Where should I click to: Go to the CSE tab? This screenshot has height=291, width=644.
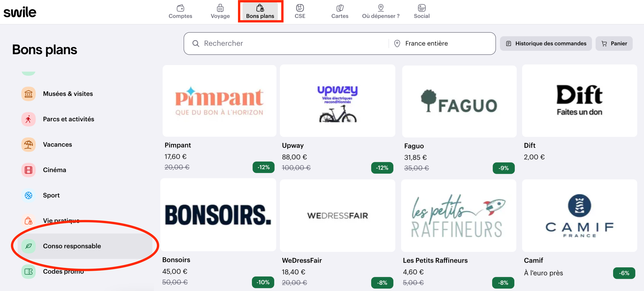(300, 12)
